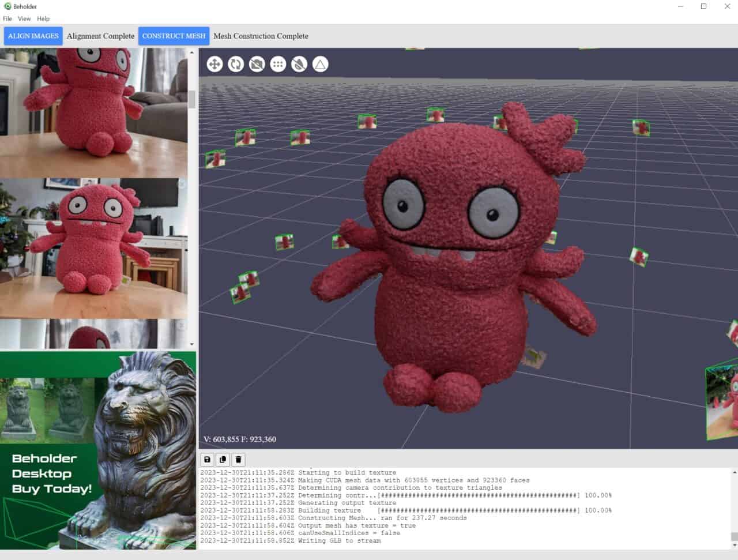Show the point cloud dots view
Screen dimensions: 738x560
click(278, 64)
